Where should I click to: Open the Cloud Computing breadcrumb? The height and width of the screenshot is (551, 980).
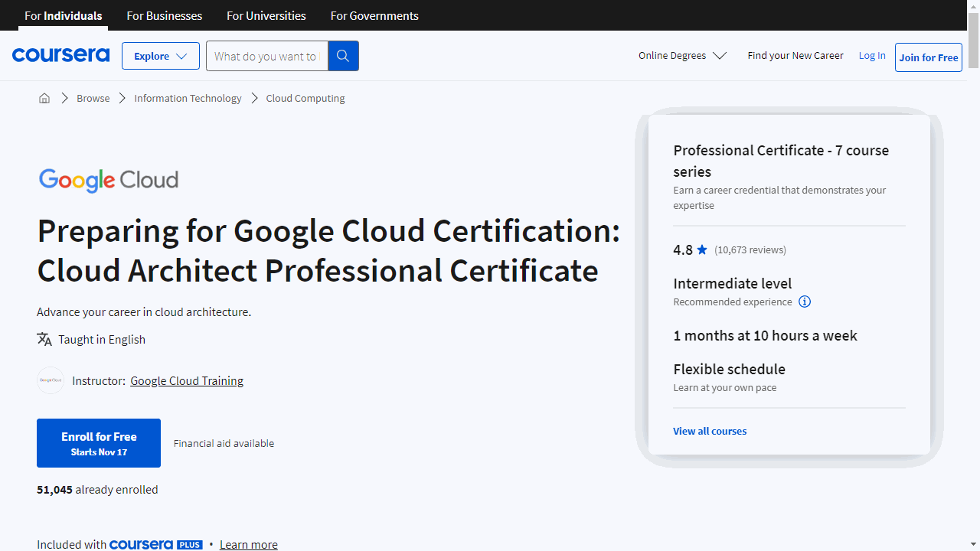pos(305,98)
